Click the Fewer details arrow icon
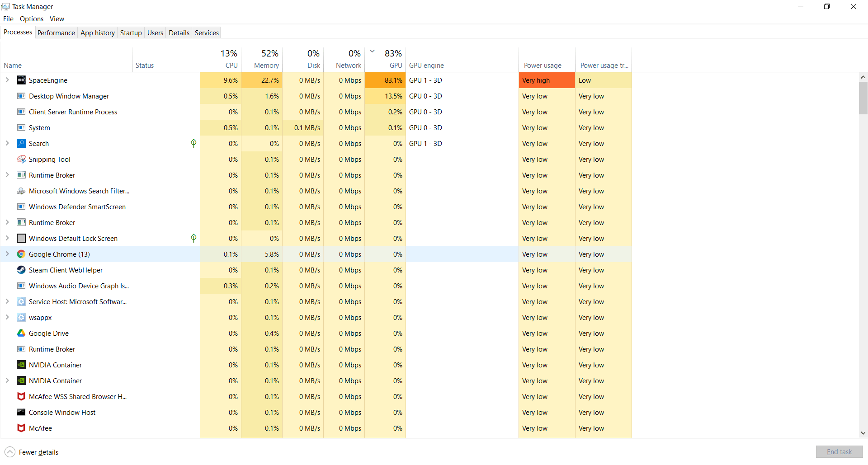This screenshot has width=868, height=465. pos(10,452)
